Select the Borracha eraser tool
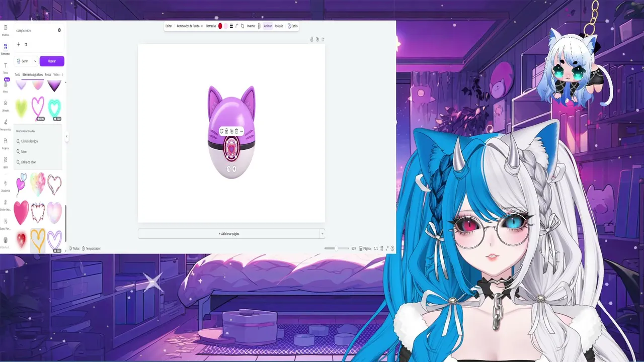This screenshot has height=362, width=644. click(x=211, y=26)
